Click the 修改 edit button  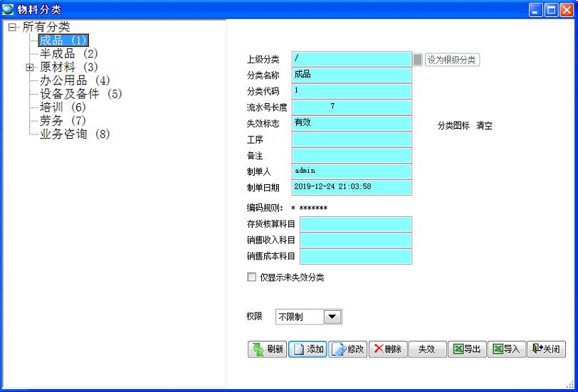click(347, 349)
